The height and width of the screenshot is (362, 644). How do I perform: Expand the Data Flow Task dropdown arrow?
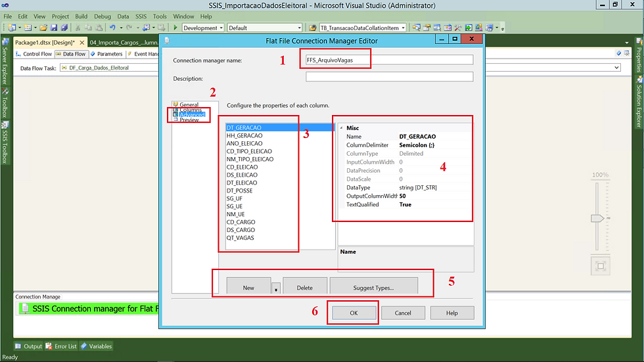(616, 68)
